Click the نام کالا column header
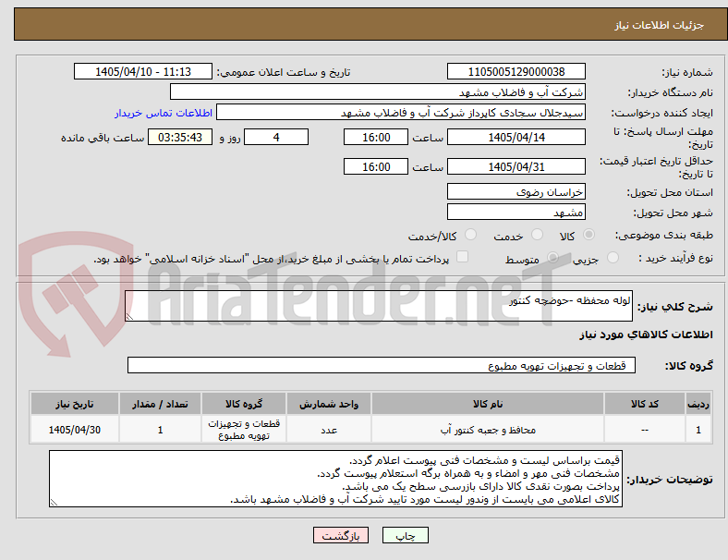 point(488,404)
